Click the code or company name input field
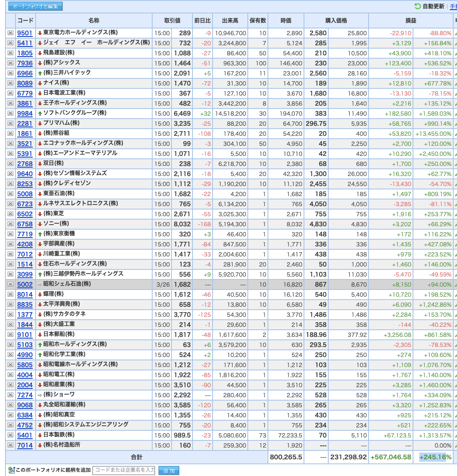 (x=124, y=470)
